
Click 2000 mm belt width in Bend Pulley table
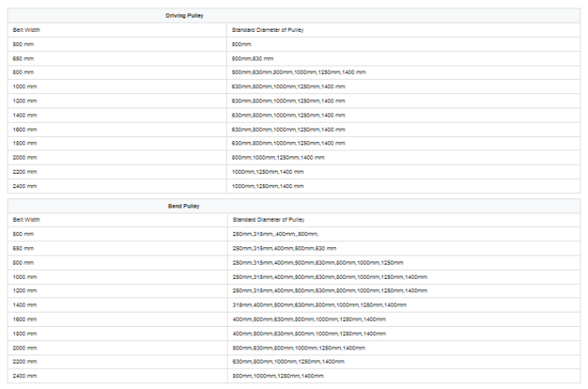point(25,347)
